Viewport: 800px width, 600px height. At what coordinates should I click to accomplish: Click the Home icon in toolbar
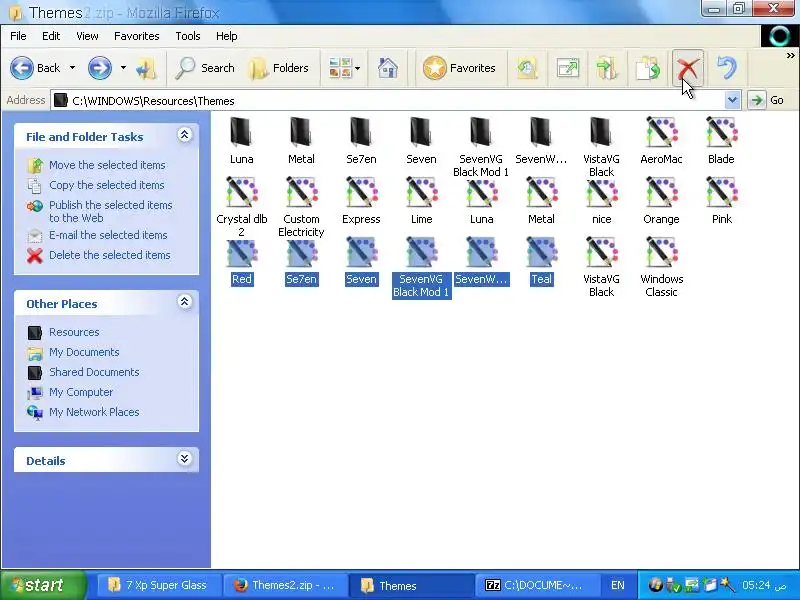click(x=388, y=68)
